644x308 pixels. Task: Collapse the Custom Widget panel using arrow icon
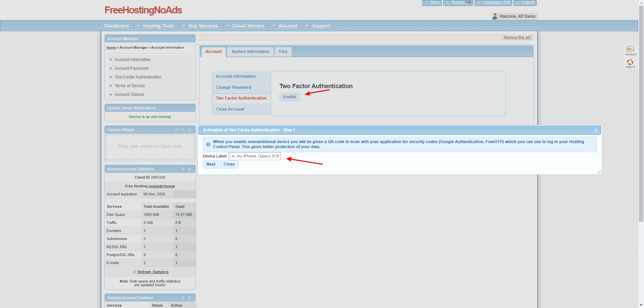tap(183, 130)
